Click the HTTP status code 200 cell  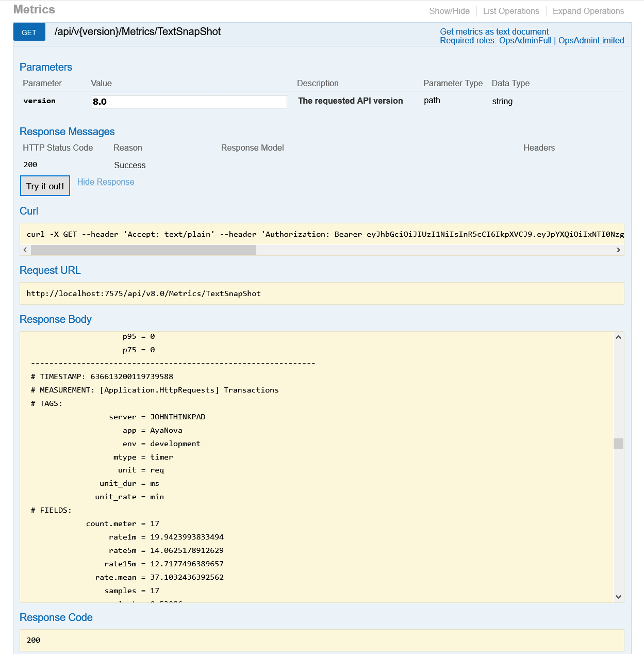[30, 165]
